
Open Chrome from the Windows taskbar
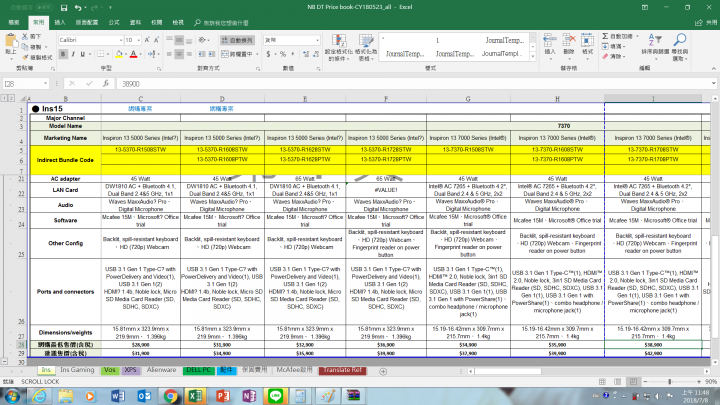pos(170,396)
